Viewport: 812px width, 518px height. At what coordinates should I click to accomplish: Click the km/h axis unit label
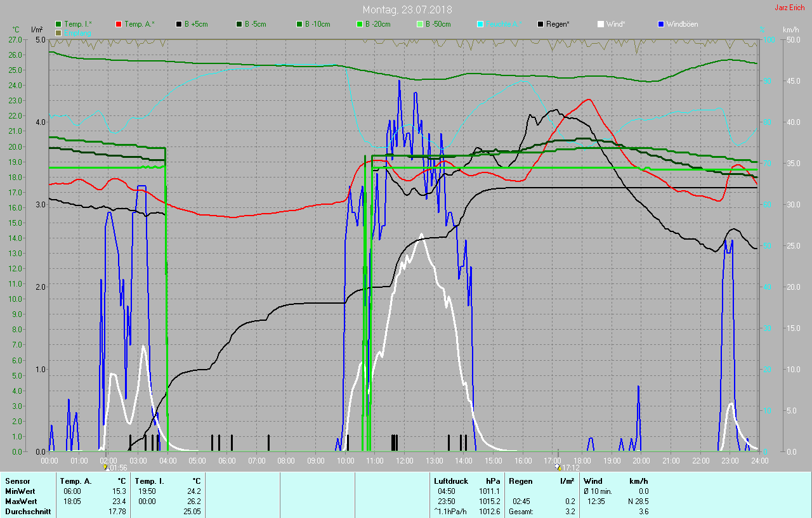coord(790,30)
